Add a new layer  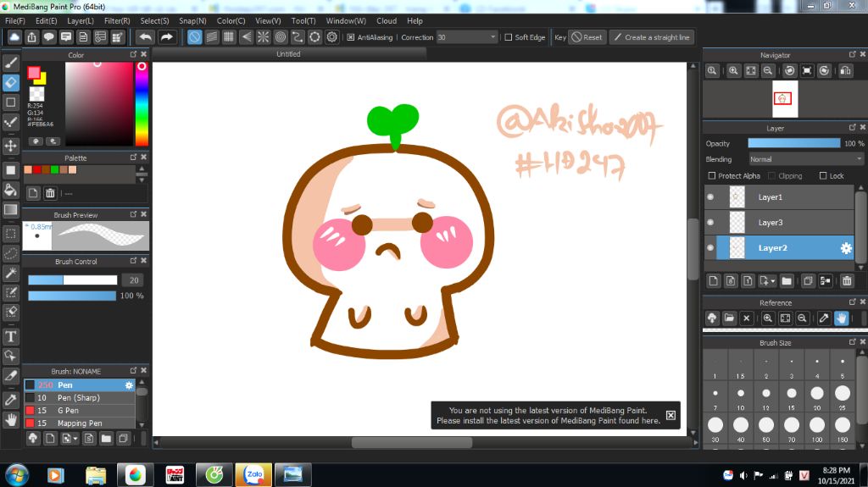[714, 281]
